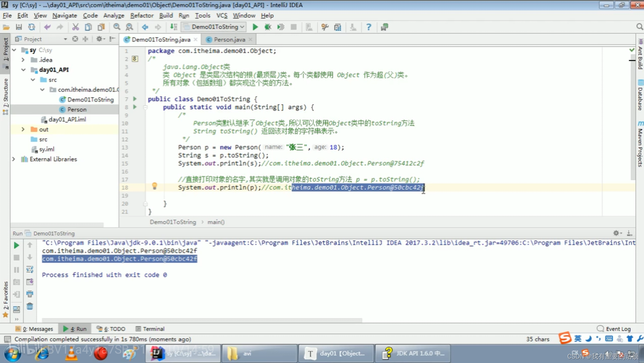644x363 pixels.
Task: Open the Messages tool tab
Action: click(34, 329)
